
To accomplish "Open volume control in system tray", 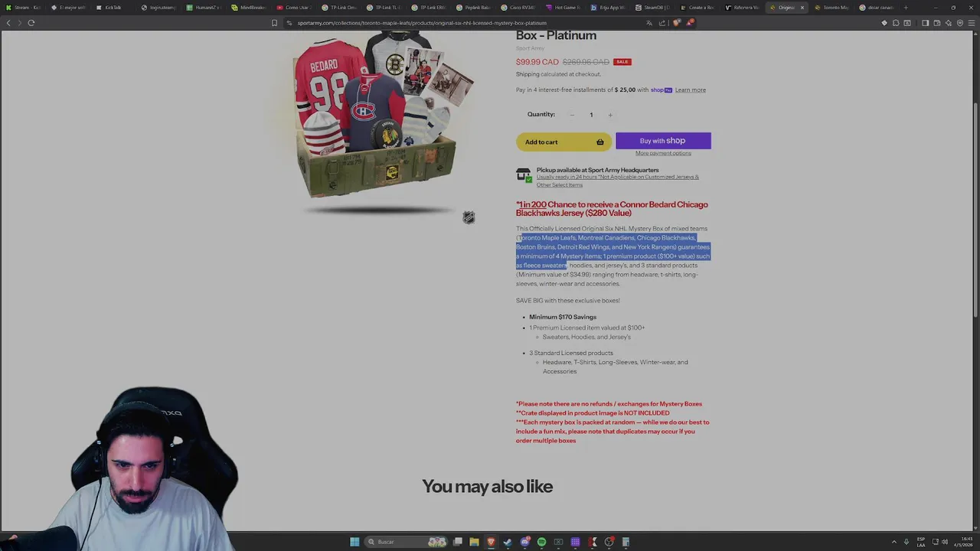I will click(946, 542).
